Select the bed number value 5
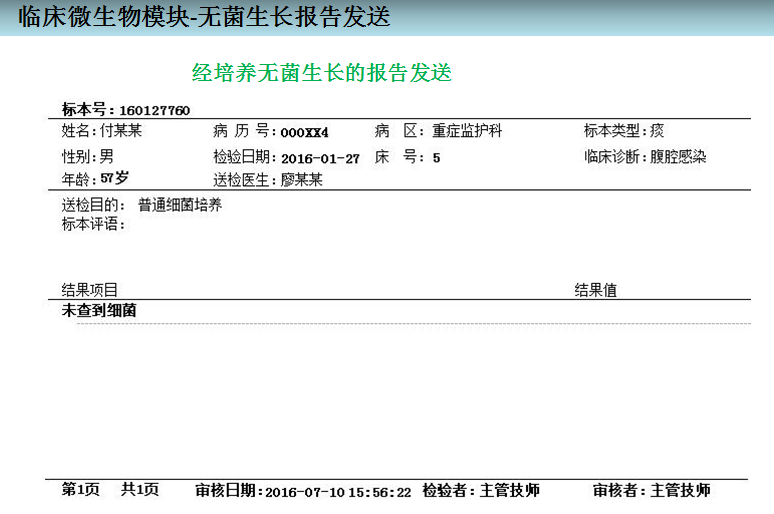This screenshot has width=774, height=514. pos(436,158)
